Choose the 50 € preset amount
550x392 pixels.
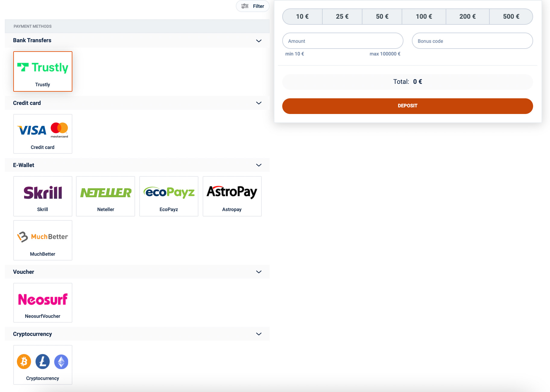(382, 17)
